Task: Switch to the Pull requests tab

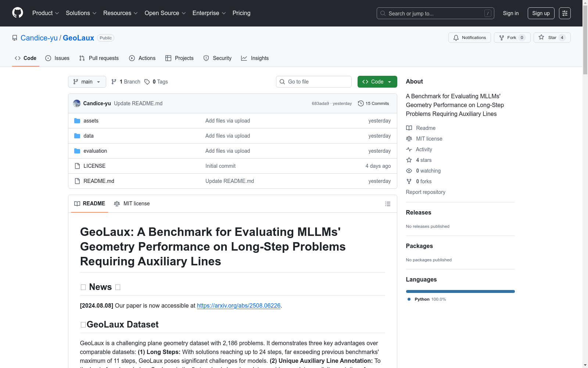Action: coord(99,58)
